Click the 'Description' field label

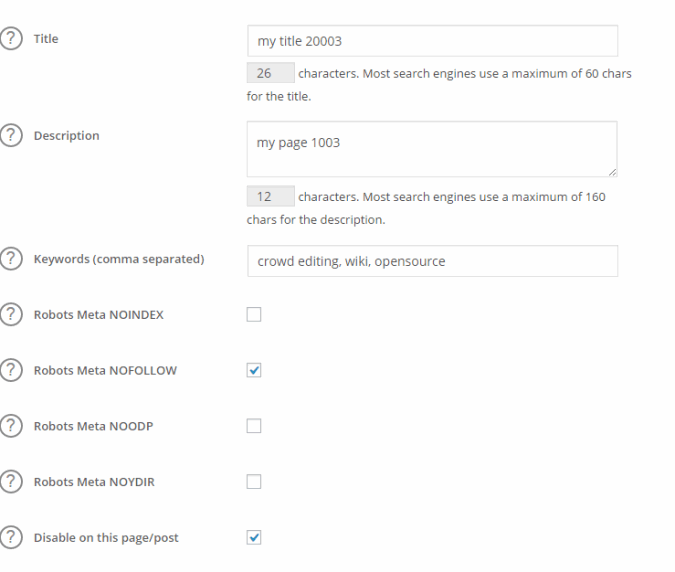67,136
